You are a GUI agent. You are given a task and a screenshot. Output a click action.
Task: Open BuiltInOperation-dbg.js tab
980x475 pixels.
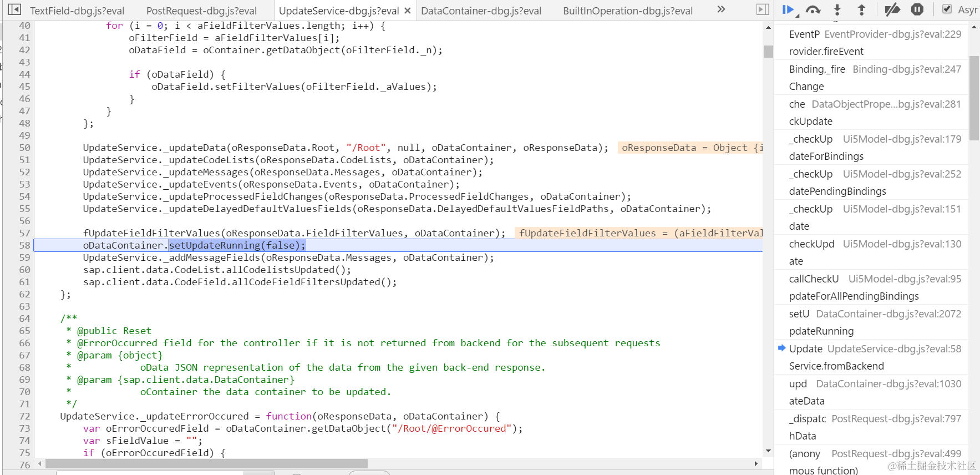[x=628, y=11]
